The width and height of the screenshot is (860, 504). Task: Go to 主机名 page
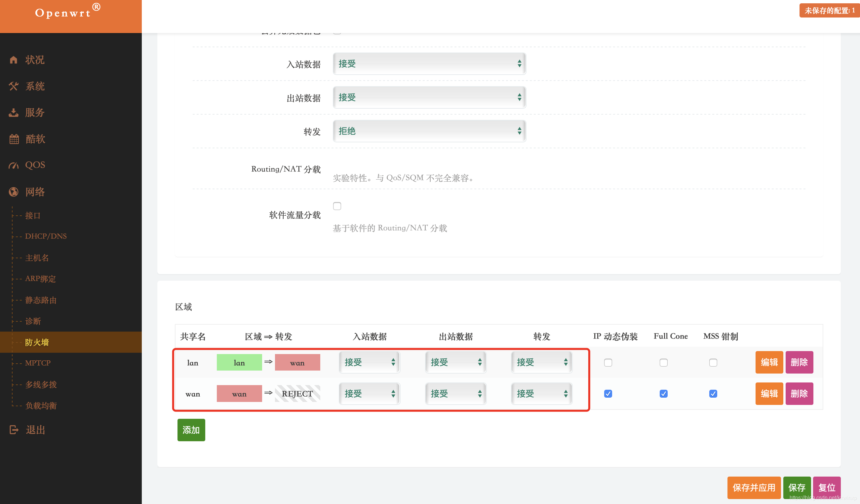coord(37,258)
